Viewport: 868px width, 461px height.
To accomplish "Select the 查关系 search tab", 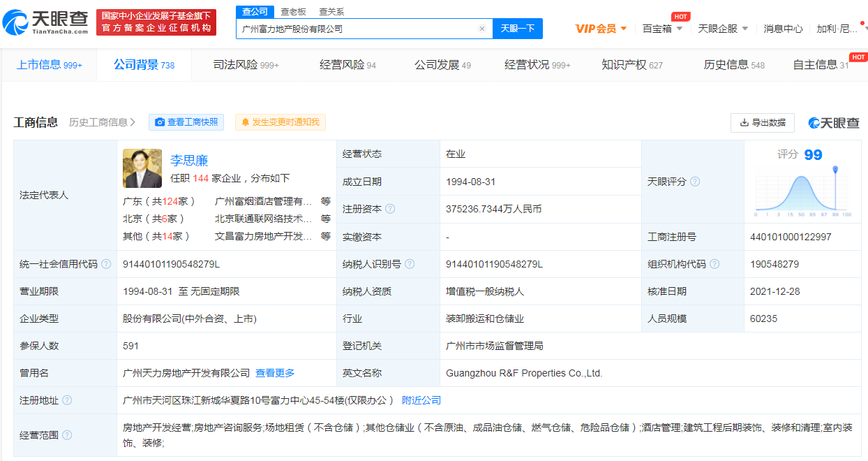I will coord(331,12).
